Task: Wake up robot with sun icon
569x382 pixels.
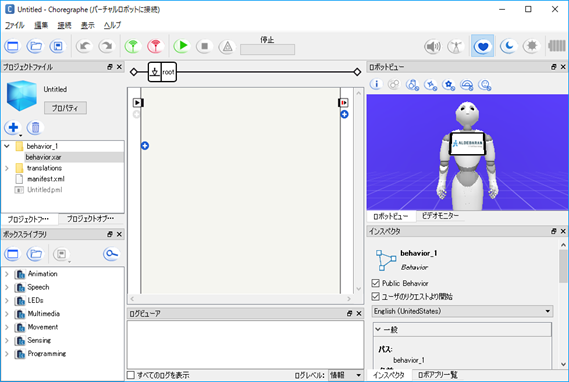Action: [532, 46]
